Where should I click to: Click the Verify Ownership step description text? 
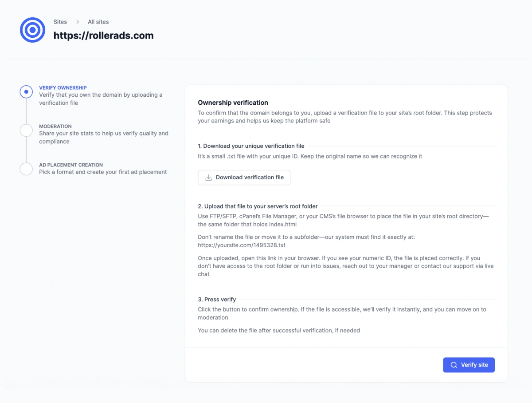102,99
